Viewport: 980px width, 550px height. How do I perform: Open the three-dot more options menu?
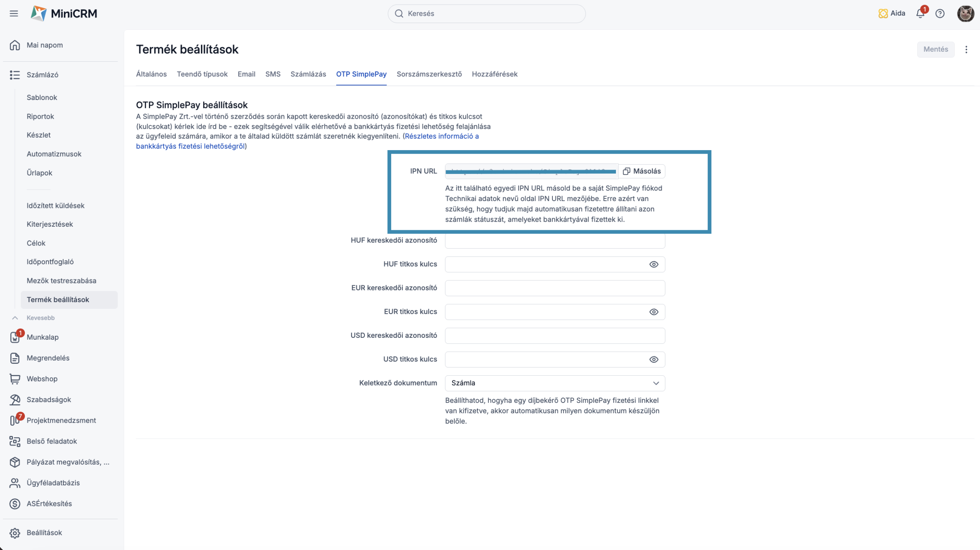click(966, 49)
